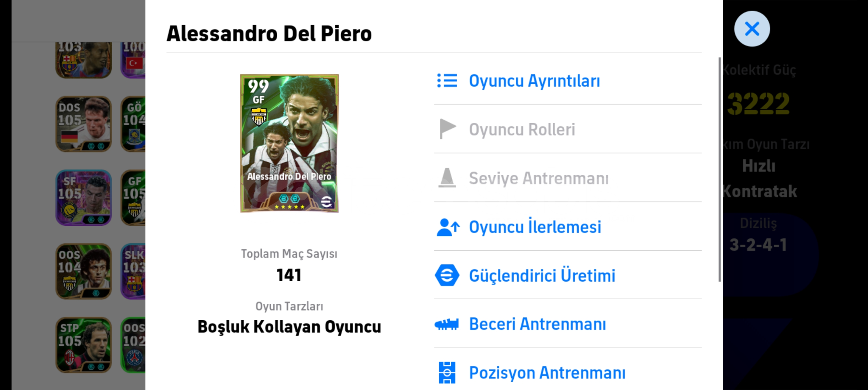
Task: Click the menu panel vertical scrollbar
Action: tap(719, 170)
